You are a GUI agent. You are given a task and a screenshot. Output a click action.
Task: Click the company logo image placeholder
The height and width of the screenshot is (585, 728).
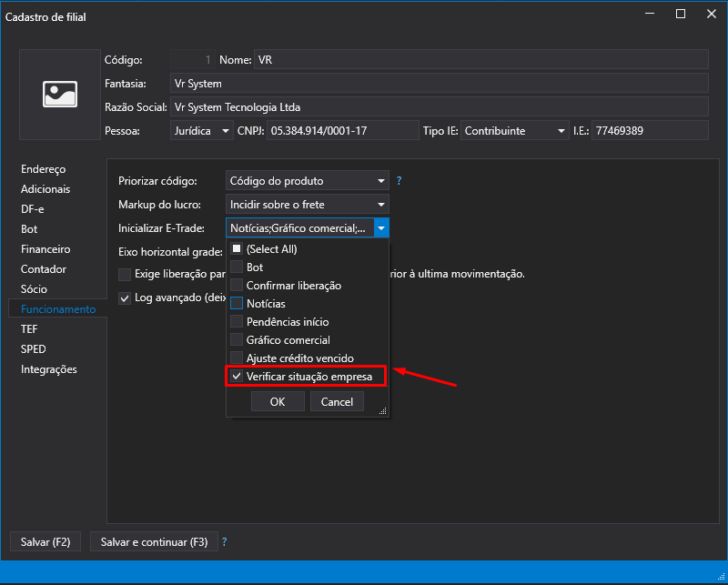(x=60, y=94)
